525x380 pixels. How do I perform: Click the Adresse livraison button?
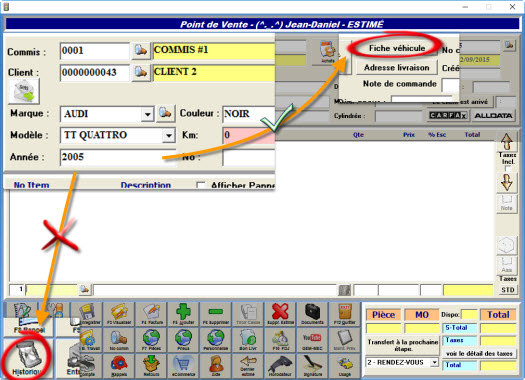click(x=397, y=68)
